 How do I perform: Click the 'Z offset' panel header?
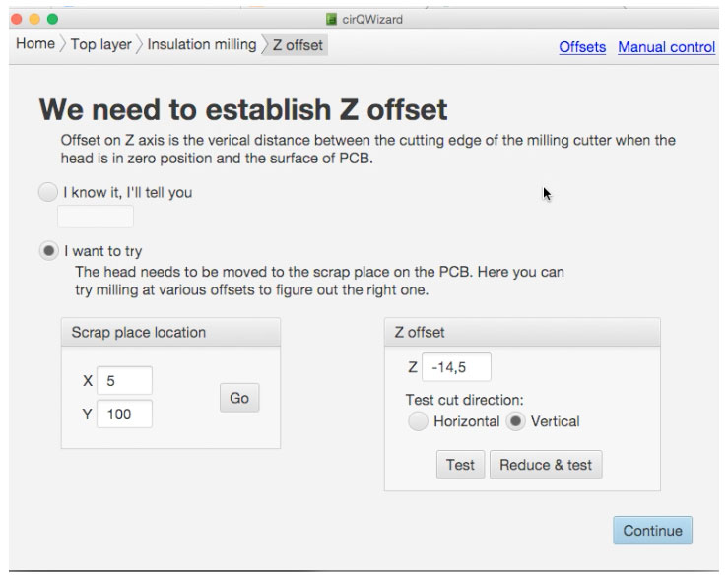(522, 332)
